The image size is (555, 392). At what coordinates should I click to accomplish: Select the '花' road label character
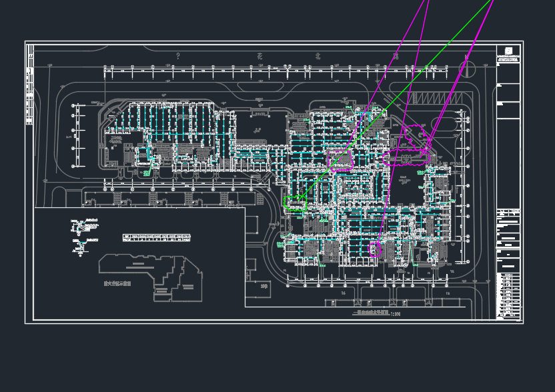(x=259, y=57)
